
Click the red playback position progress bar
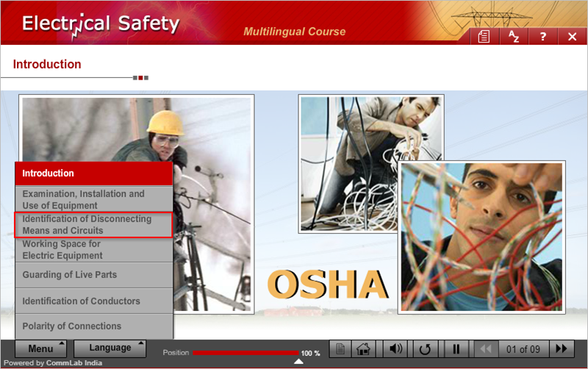click(x=245, y=354)
